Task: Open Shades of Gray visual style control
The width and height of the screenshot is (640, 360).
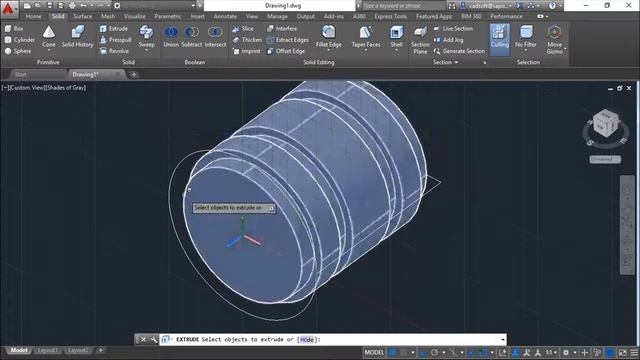Action: click(x=66, y=87)
